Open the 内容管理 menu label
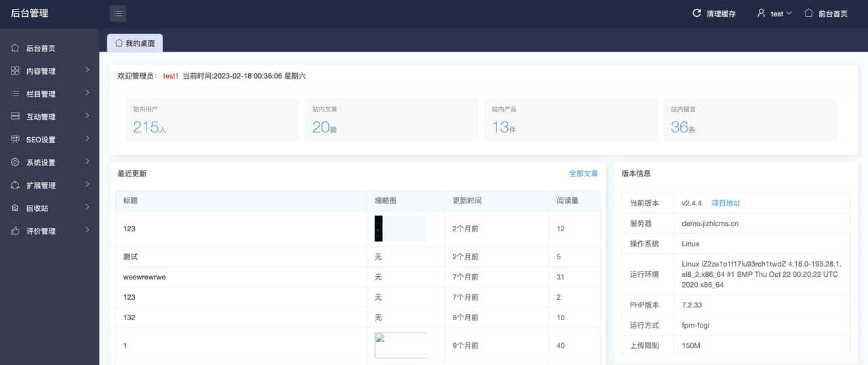Viewport: 868px width, 365px height. point(41,71)
